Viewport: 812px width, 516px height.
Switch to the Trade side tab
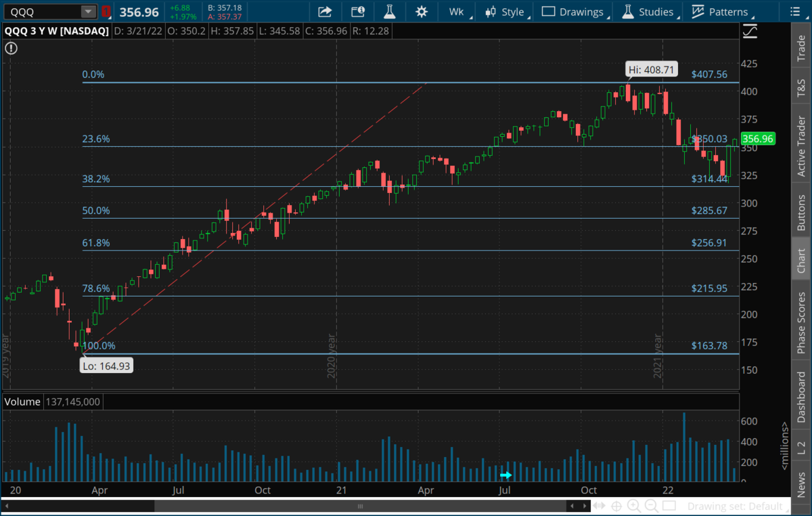point(801,47)
